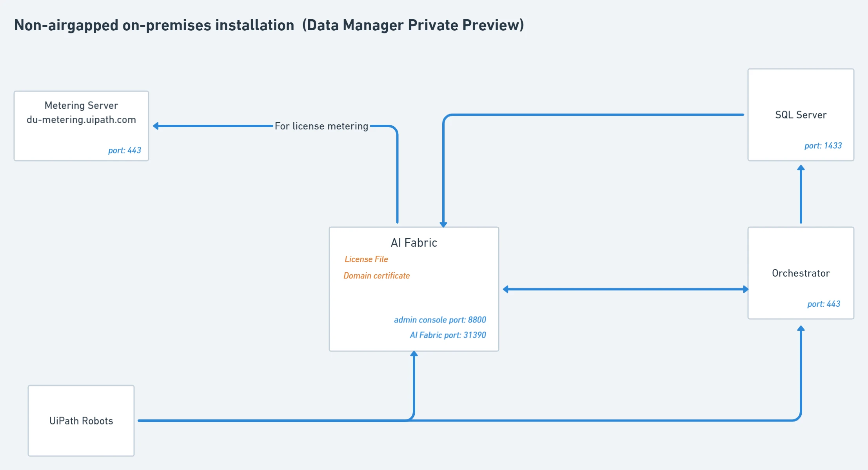This screenshot has width=868, height=470.
Task: Select the 'UiPath Robots' label
Action: (81, 421)
